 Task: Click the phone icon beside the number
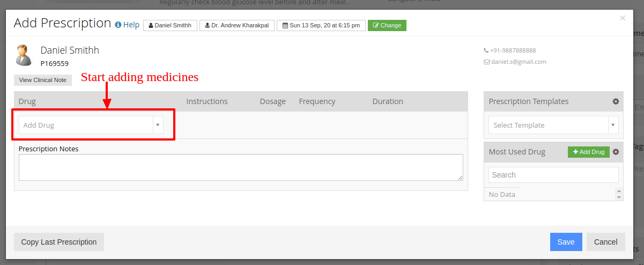[486, 50]
